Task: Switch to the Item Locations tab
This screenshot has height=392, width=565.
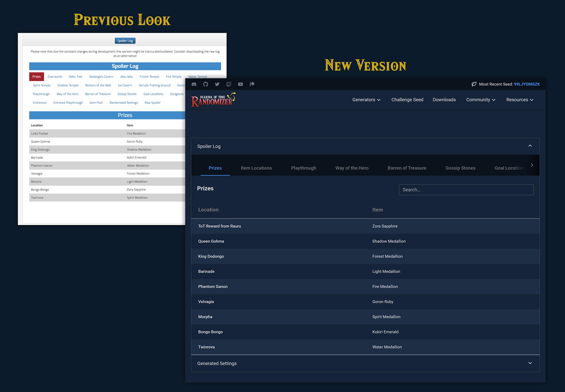Action: 256,168
